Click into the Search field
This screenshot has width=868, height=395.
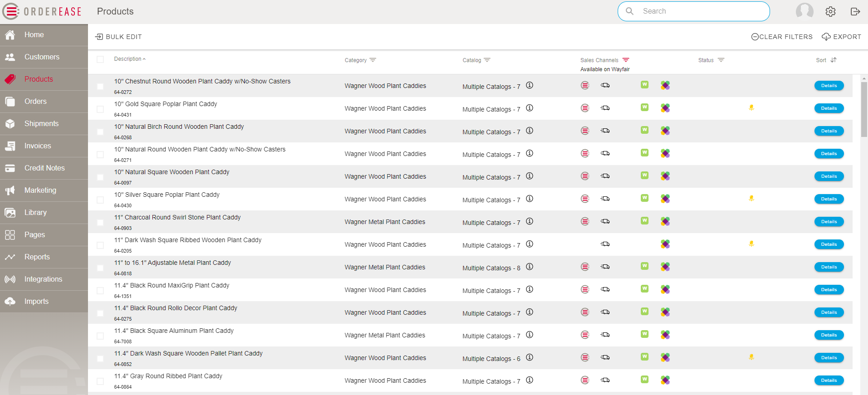point(694,11)
